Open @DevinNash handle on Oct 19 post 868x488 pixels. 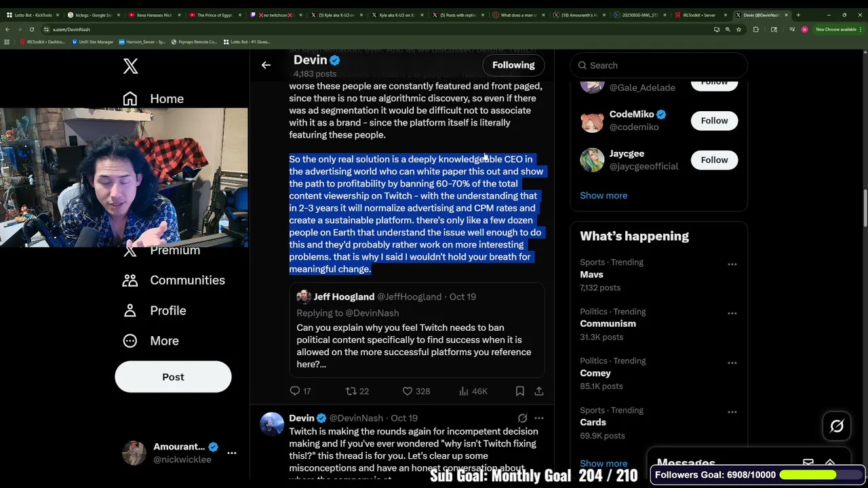click(356, 418)
